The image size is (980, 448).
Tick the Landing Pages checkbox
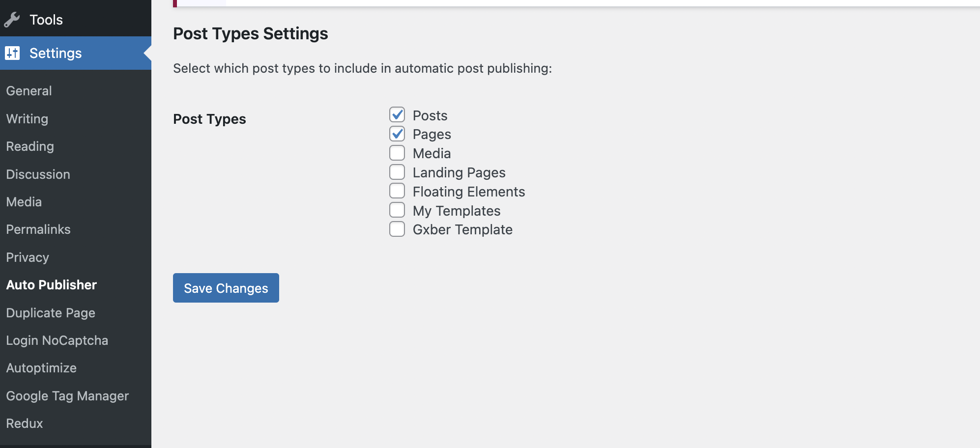click(x=397, y=172)
